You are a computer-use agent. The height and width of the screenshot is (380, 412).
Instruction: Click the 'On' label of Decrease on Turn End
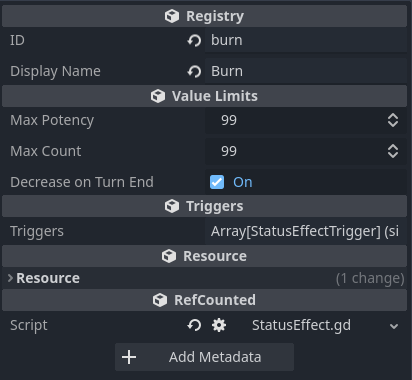243,182
